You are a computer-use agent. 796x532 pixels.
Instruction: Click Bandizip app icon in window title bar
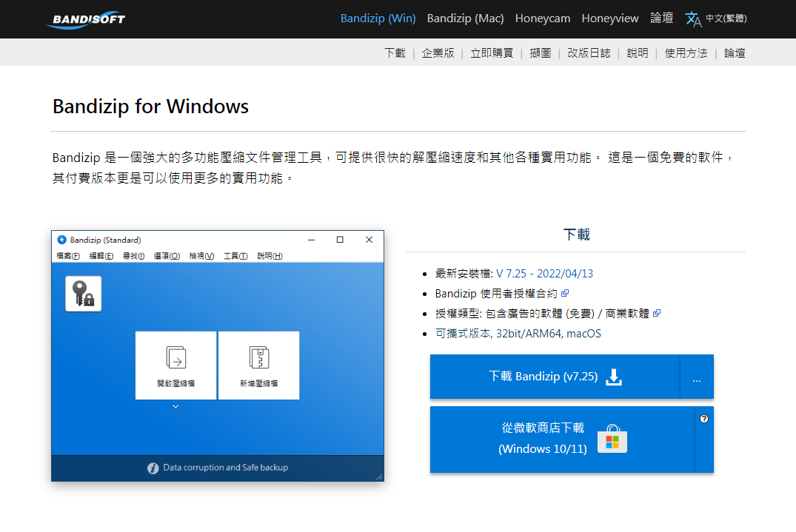click(x=62, y=240)
